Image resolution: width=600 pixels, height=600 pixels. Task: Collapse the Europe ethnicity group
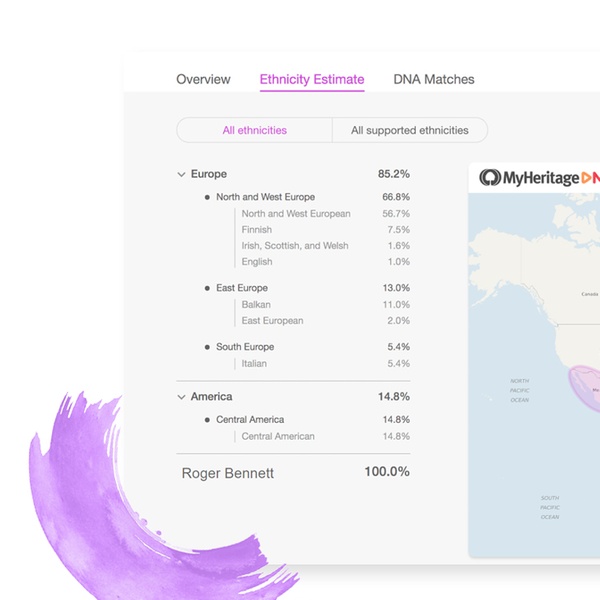pos(181,175)
